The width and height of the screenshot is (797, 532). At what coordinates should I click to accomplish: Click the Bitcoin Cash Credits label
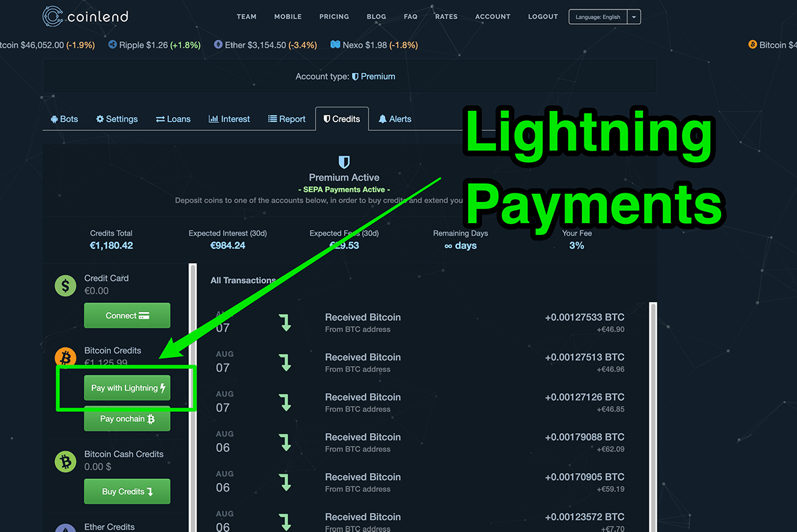click(124, 454)
